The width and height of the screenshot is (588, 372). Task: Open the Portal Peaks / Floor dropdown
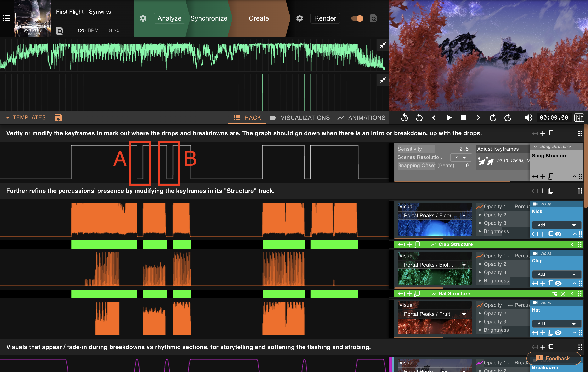pos(435,215)
